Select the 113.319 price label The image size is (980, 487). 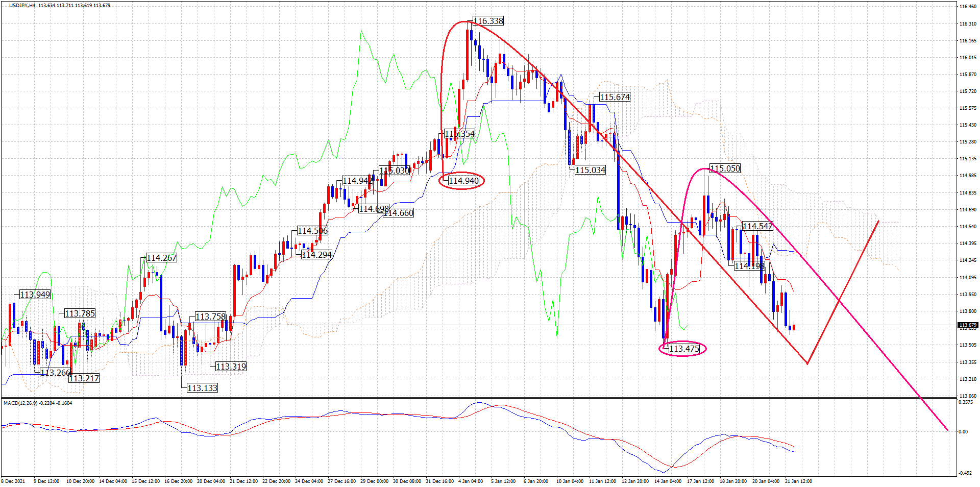pos(231,367)
